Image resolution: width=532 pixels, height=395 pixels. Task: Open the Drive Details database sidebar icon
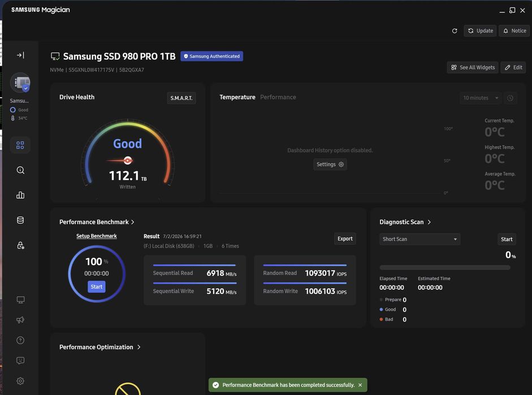tap(20, 220)
